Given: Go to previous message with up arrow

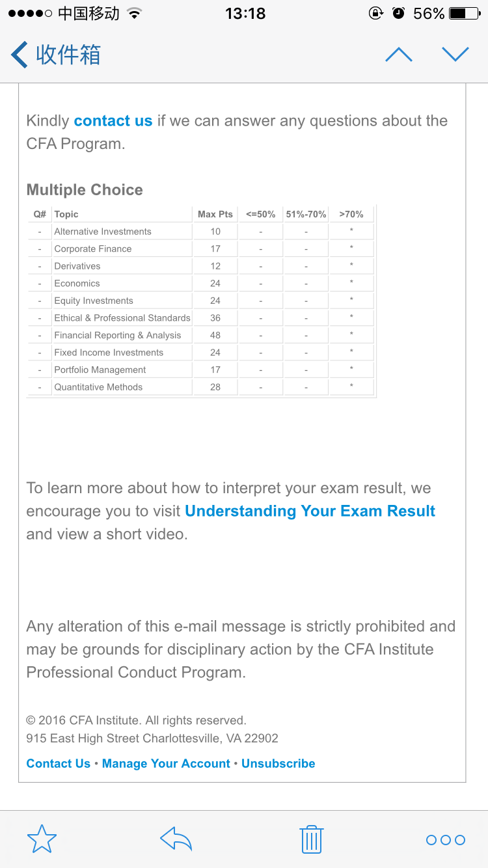Looking at the screenshot, I should [x=399, y=55].
